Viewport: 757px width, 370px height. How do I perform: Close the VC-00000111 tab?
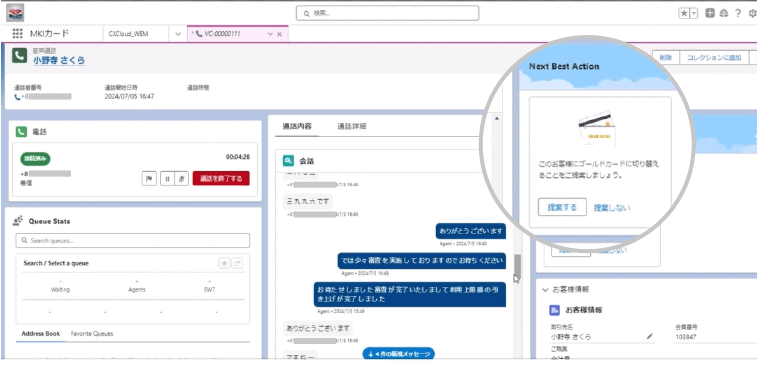click(x=280, y=34)
